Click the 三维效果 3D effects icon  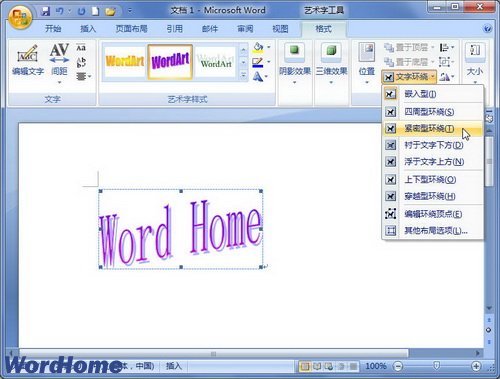331,63
